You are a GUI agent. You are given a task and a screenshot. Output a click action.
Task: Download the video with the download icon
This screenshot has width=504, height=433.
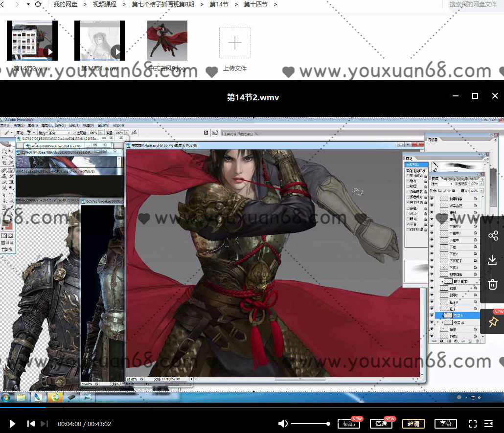click(493, 260)
